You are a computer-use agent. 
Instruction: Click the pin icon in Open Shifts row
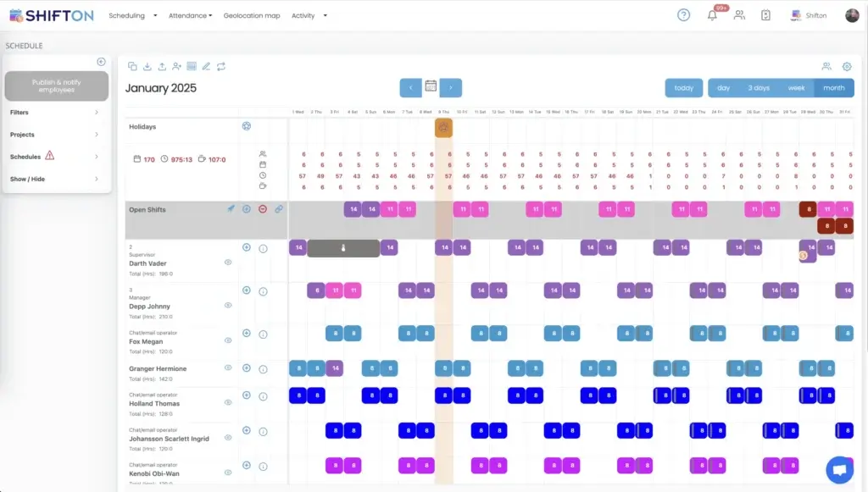[231, 208]
